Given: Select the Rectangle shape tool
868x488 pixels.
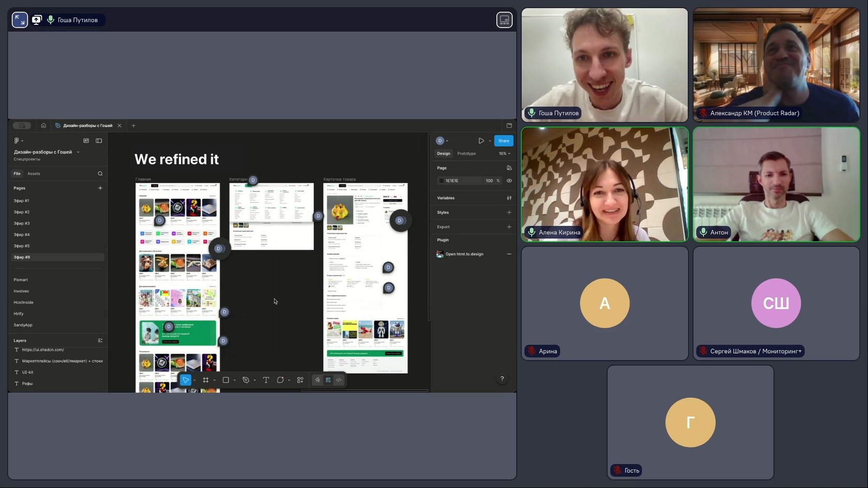Looking at the screenshot, I should [226, 380].
